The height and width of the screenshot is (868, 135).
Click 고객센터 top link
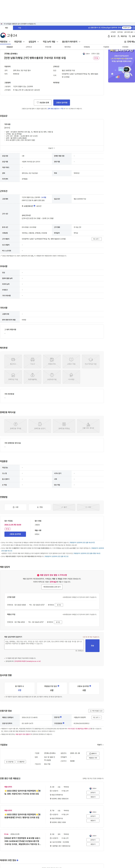(113, 32)
